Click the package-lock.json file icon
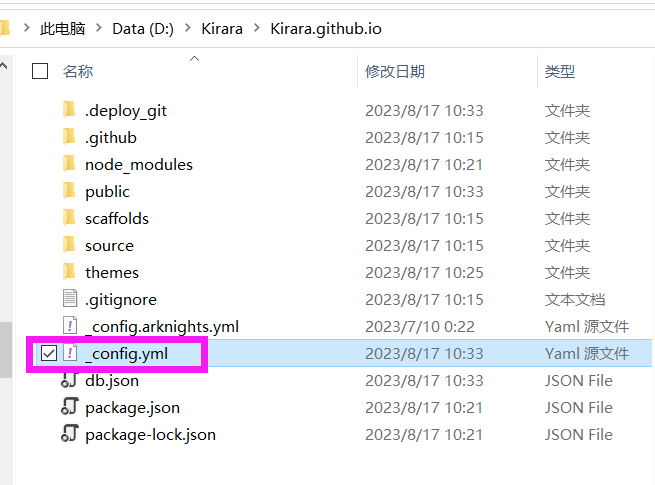The width and height of the screenshot is (655, 485). click(69, 434)
